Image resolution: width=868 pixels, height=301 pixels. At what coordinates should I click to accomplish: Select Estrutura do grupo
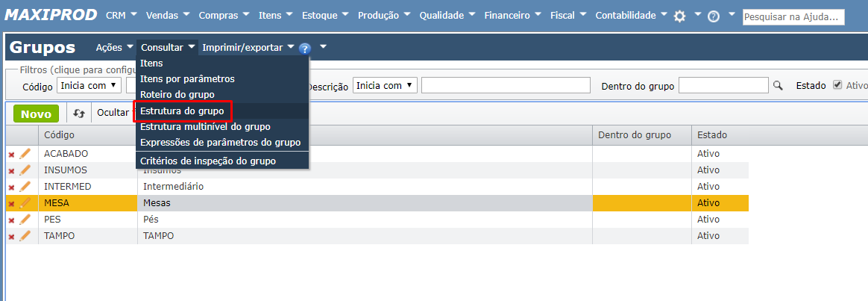click(222, 111)
